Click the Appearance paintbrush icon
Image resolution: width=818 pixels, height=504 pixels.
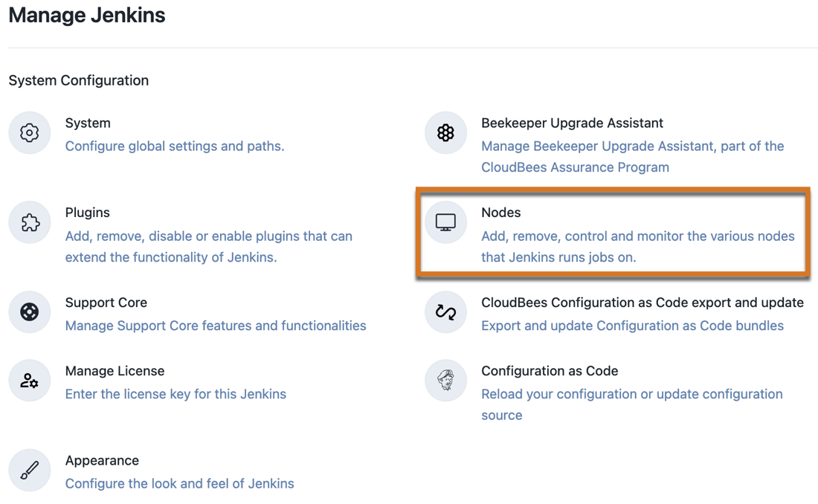(x=29, y=470)
